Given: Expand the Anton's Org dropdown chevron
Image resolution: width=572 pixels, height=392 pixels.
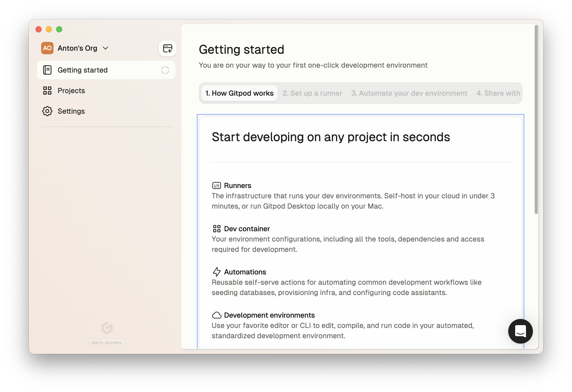Looking at the screenshot, I should tap(105, 48).
